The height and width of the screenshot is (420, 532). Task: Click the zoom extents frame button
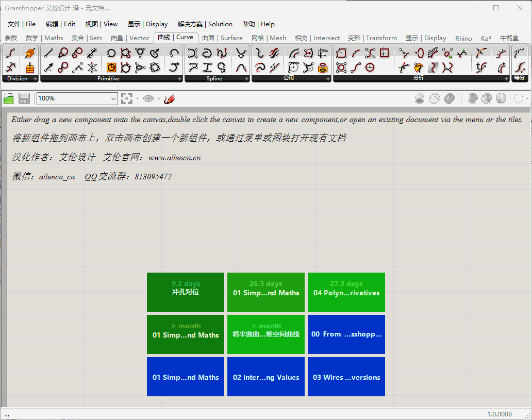pyautogui.click(x=126, y=99)
